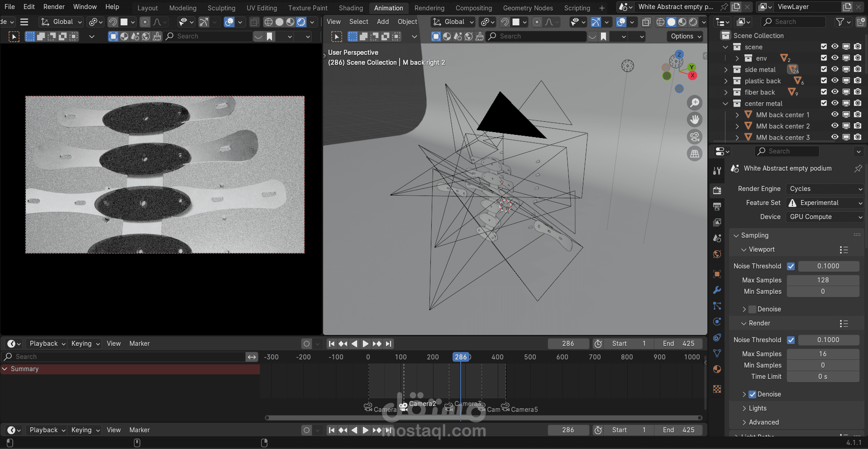The height and width of the screenshot is (449, 868).
Task: Open the Modifiers tab (wrench icon)
Action: tap(717, 290)
